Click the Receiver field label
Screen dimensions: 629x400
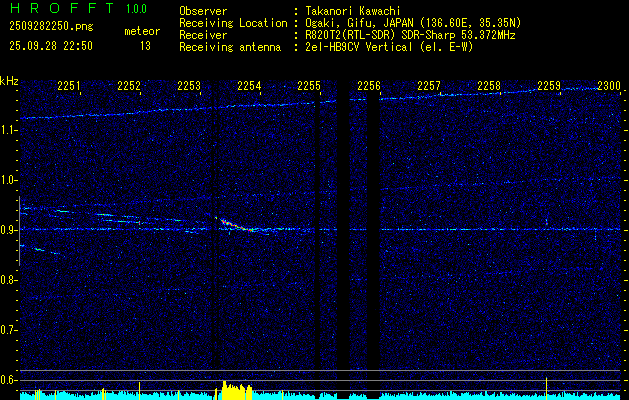pyautogui.click(x=203, y=35)
